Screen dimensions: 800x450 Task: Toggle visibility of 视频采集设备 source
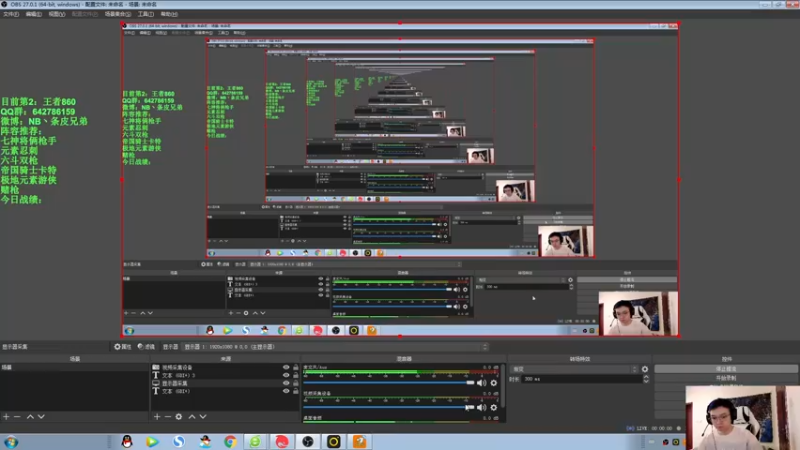click(x=286, y=367)
